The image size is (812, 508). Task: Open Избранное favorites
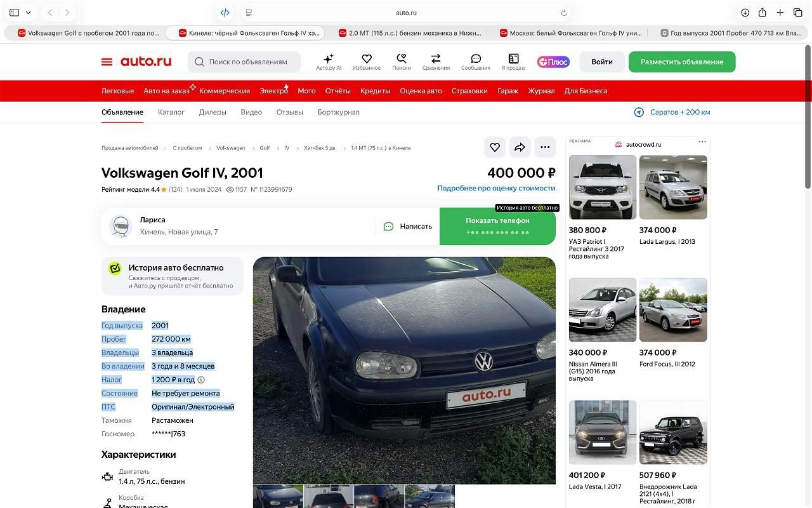(x=367, y=62)
